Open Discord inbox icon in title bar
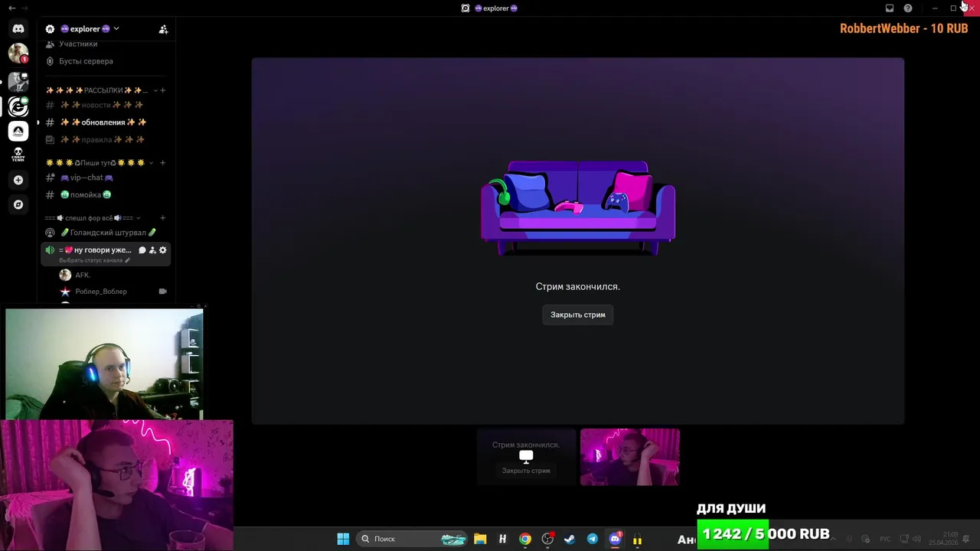The image size is (980, 551). [x=890, y=8]
